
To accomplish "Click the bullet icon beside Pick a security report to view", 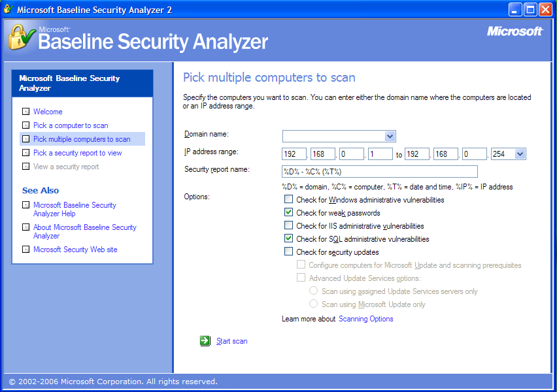I will 25,153.
